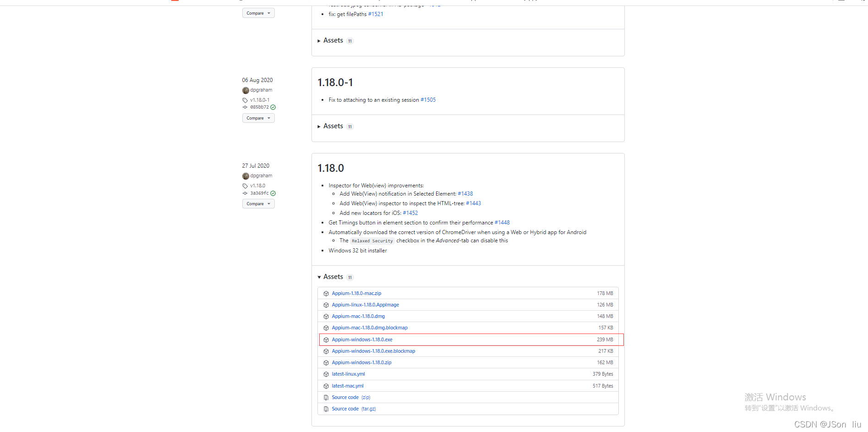Click package icon beside latest-mac.yml
The width and height of the screenshot is (868, 432).
click(x=326, y=386)
